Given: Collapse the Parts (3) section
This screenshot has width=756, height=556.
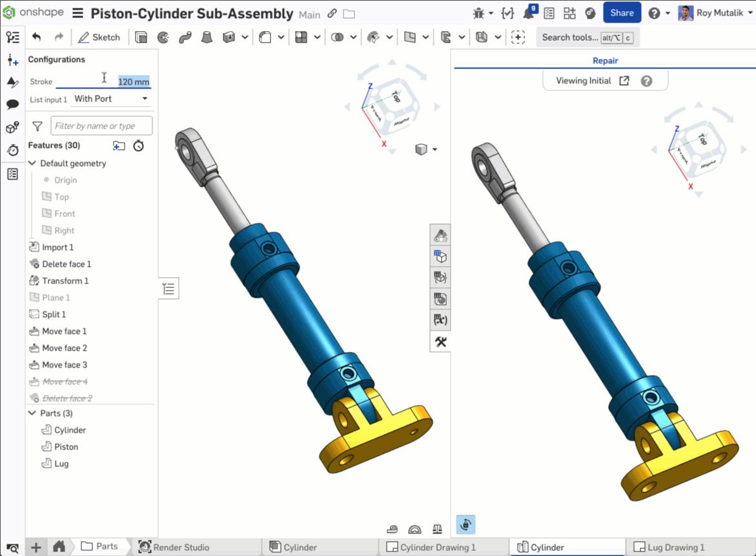Looking at the screenshot, I should pyautogui.click(x=32, y=413).
